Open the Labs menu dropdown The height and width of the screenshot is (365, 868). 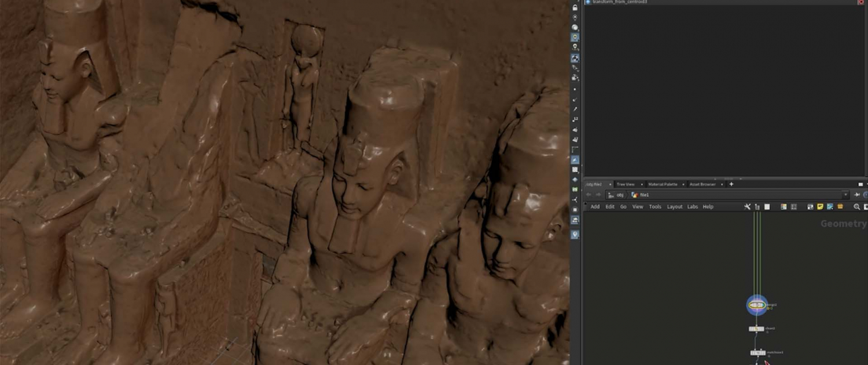692,207
